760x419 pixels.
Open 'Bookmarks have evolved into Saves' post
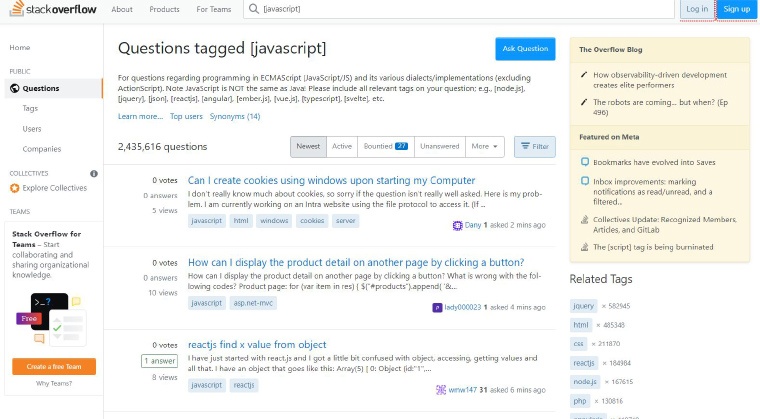(654, 162)
